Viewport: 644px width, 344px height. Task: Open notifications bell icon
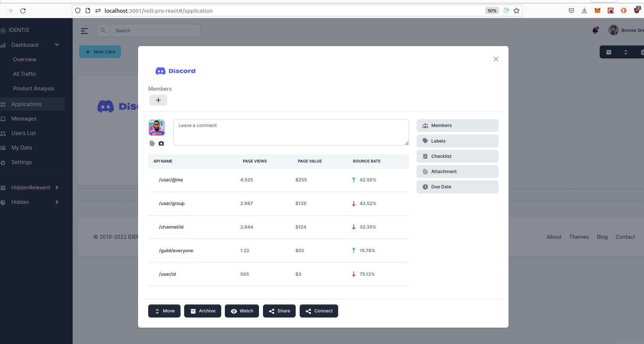(x=595, y=30)
